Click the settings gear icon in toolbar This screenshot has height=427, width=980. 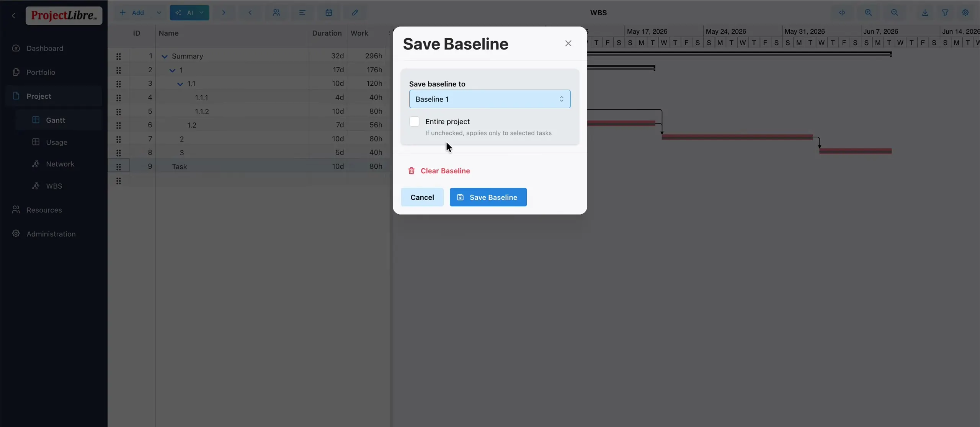(x=965, y=13)
